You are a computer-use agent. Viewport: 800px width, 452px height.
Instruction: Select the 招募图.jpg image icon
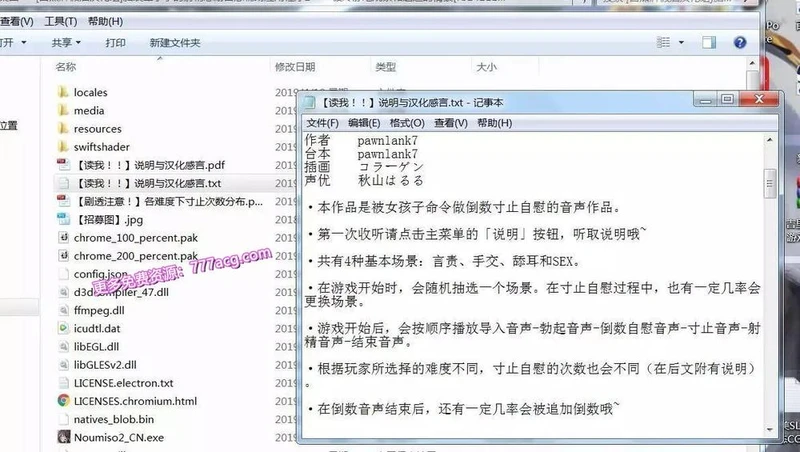point(63,219)
